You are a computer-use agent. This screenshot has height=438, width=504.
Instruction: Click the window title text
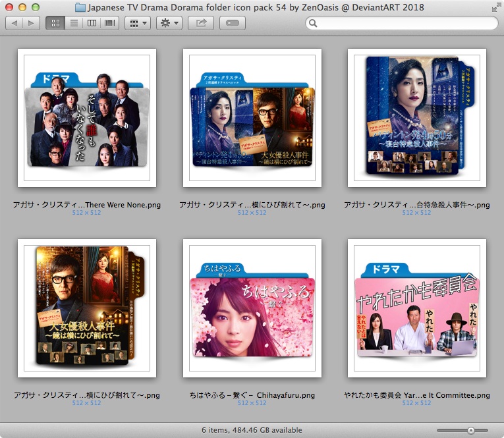point(256,7)
